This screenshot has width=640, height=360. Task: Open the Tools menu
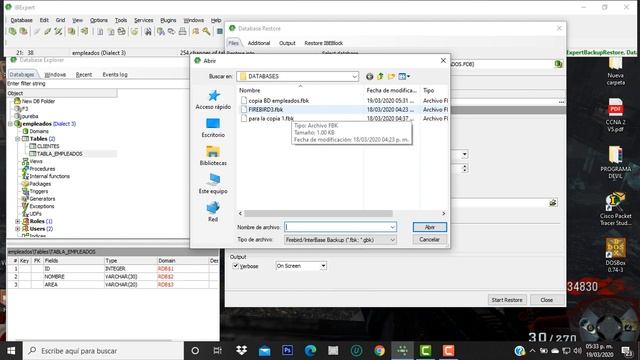[x=121, y=20]
